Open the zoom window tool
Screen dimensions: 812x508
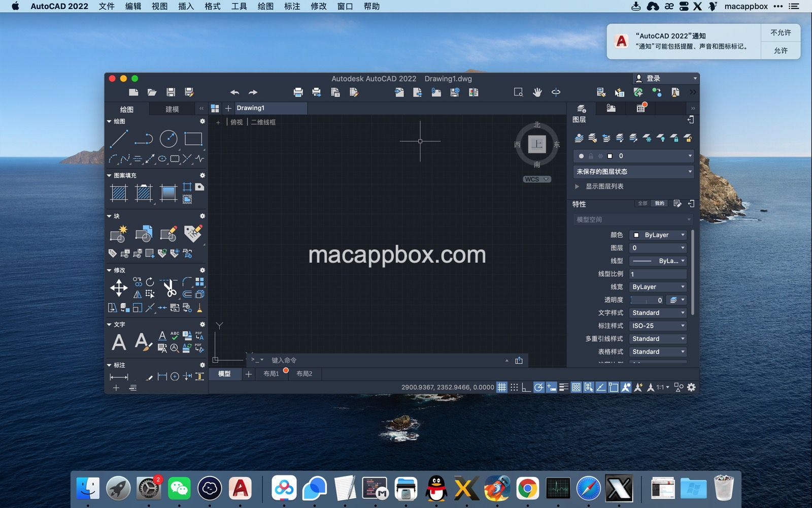[x=519, y=92]
